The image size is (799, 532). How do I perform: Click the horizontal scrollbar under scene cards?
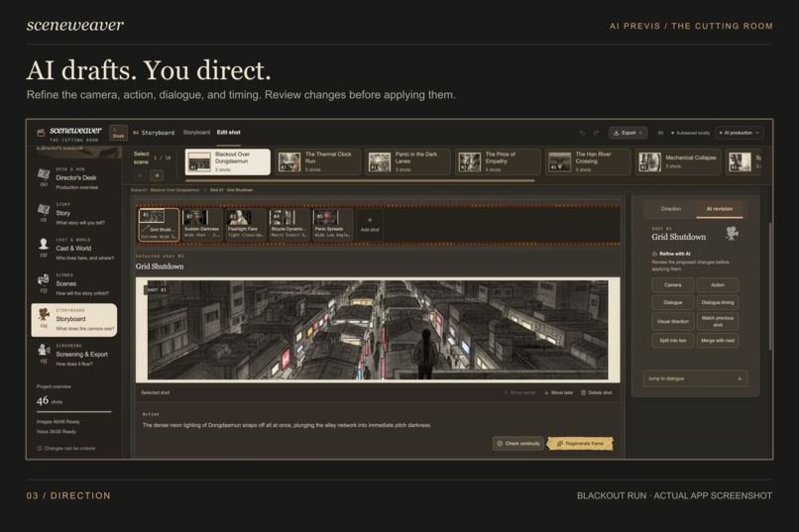click(360, 180)
